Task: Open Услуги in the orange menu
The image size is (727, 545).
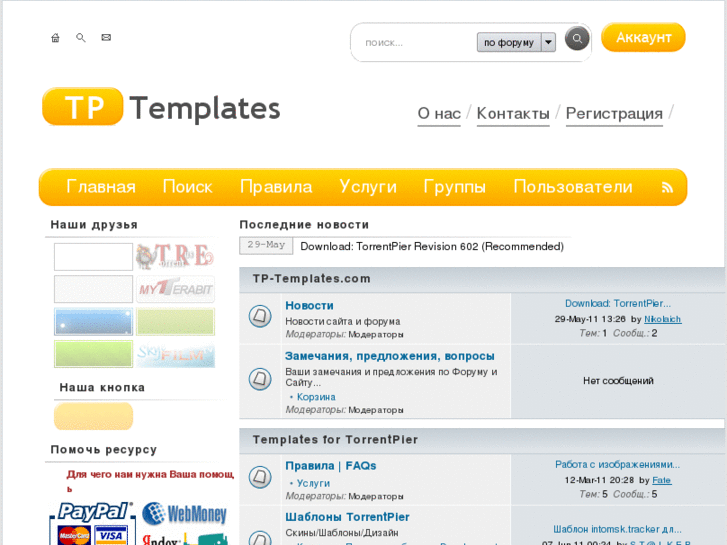Action: click(x=368, y=187)
